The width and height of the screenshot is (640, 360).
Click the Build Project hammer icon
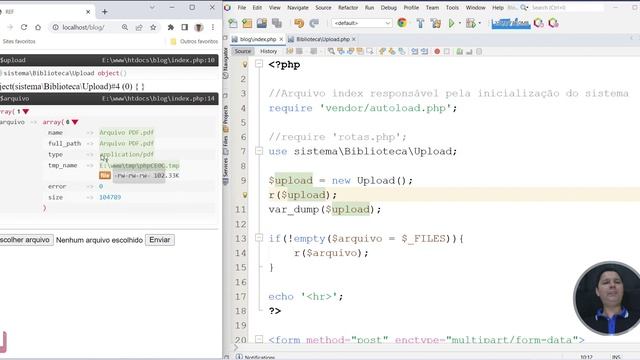point(420,23)
